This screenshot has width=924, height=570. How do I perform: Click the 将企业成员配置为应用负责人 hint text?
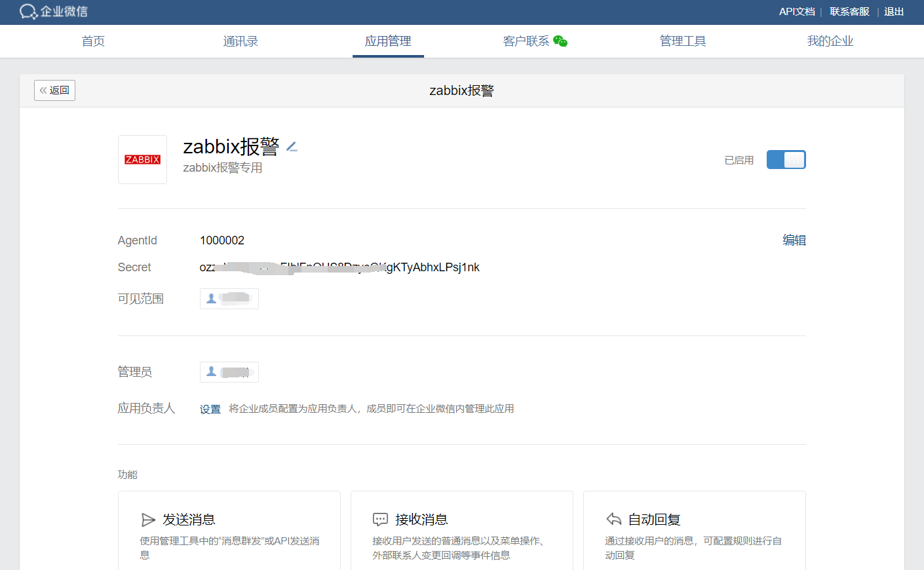pyautogui.click(x=372, y=409)
